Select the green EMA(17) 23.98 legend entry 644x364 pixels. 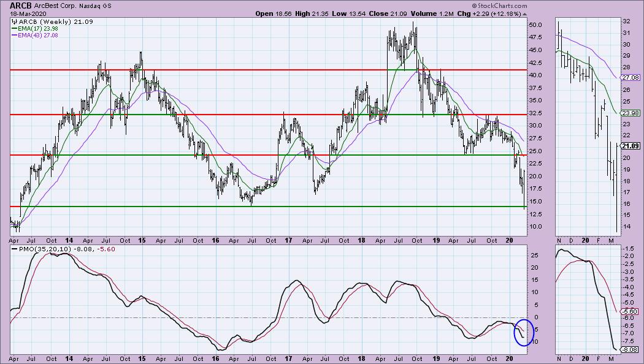click(x=34, y=28)
